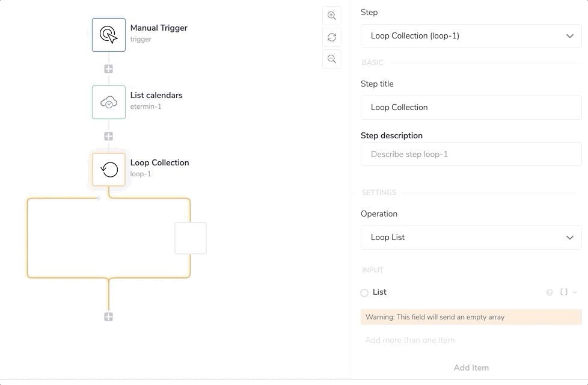Viewport: 588px width, 385px height.
Task: Expand the Operation Loop List dropdown
Action: coord(471,238)
